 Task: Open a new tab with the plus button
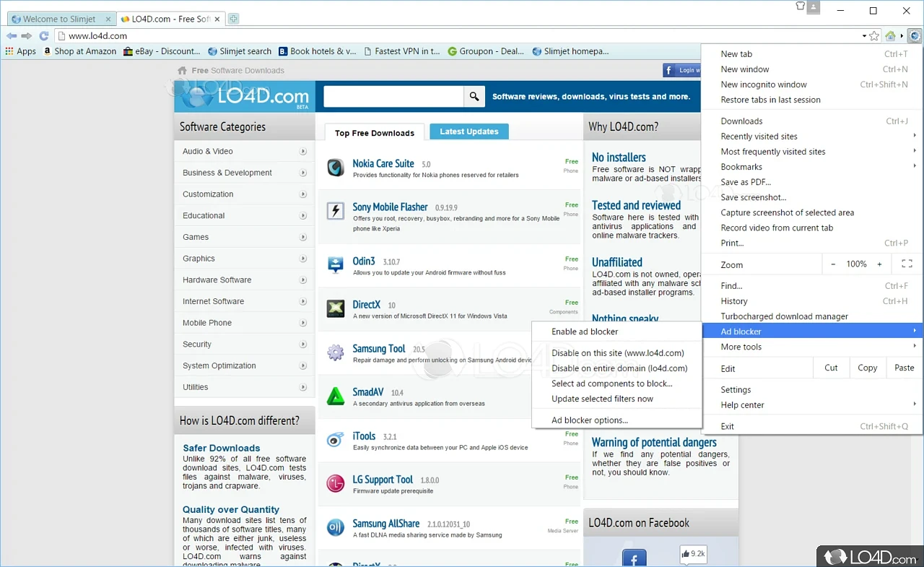click(233, 19)
